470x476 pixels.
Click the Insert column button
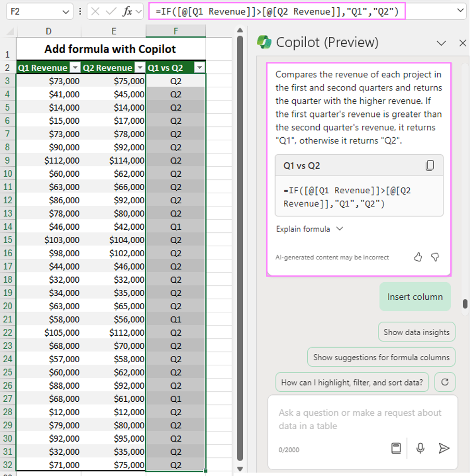(x=414, y=297)
